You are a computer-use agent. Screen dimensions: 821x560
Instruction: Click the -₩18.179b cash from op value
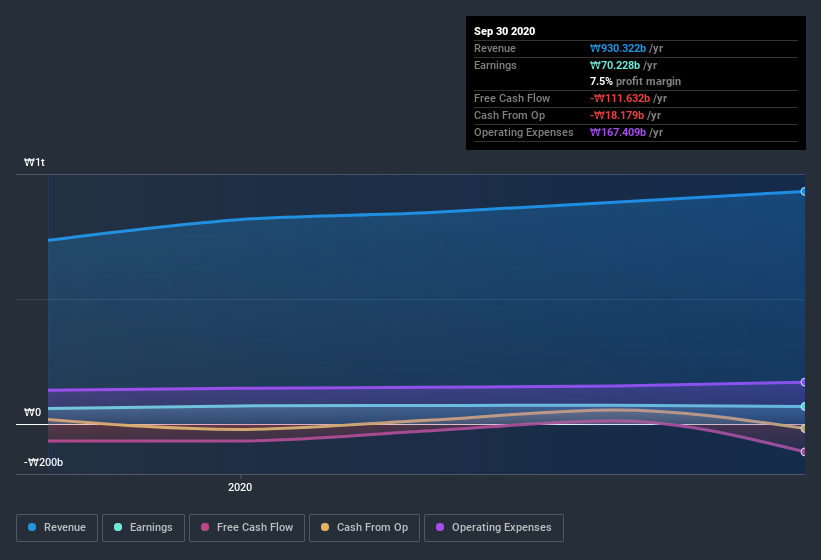617,115
